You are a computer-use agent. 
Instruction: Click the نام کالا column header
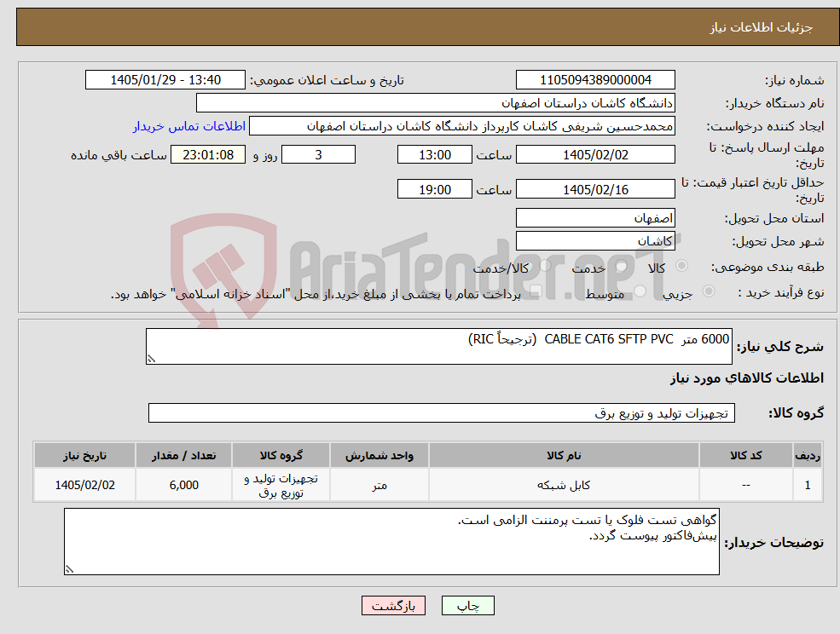click(x=564, y=455)
